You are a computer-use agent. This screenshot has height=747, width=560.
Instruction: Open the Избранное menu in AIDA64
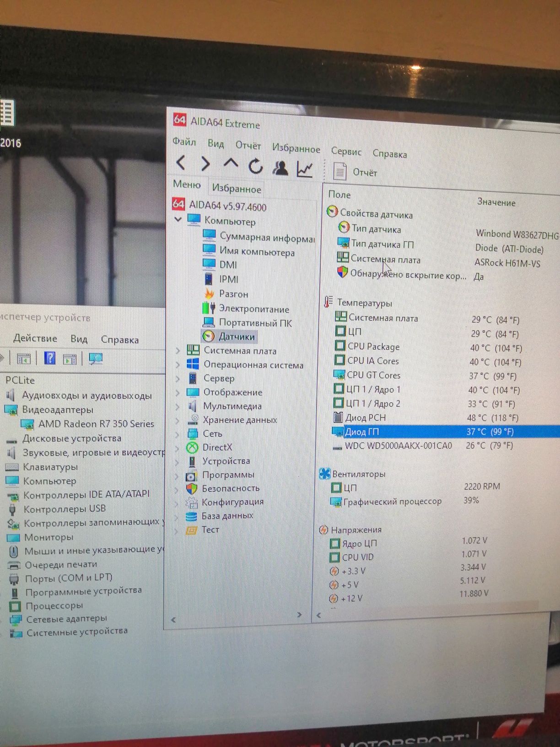(296, 148)
